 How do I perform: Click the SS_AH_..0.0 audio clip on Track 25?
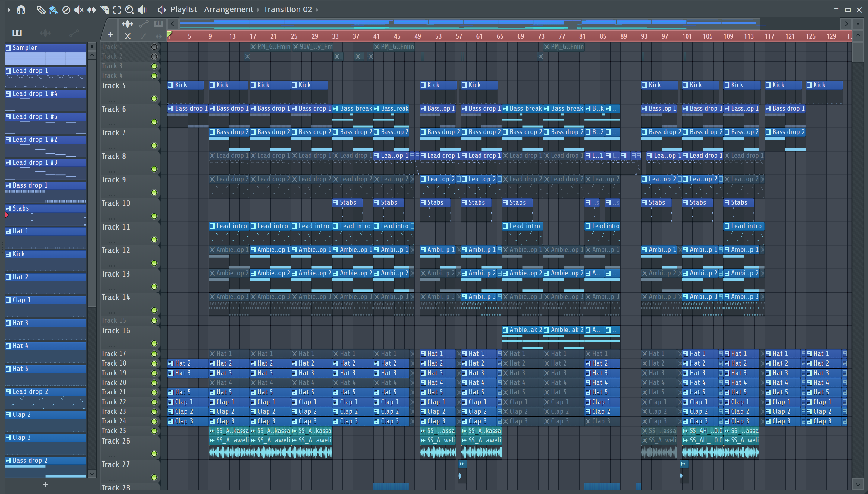click(x=703, y=431)
